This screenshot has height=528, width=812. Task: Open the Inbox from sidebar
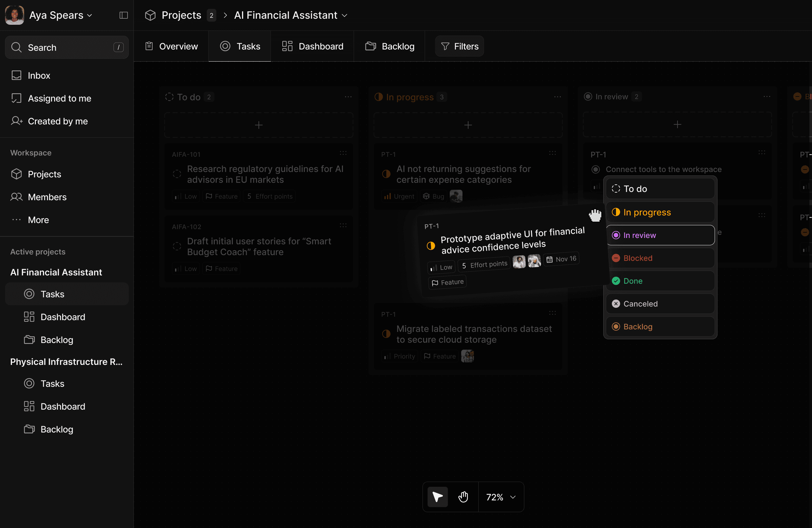coord(39,76)
